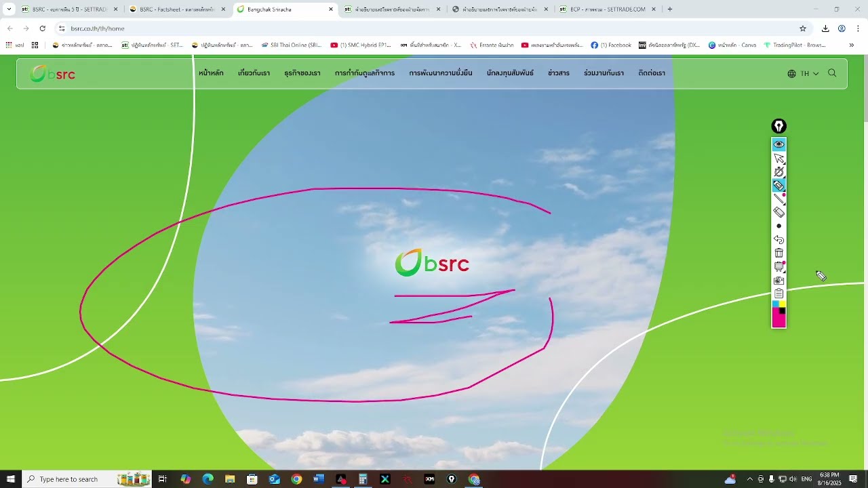This screenshot has height=488, width=868.
Task: Pick the yellow color swatch
Action: [782, 304]
